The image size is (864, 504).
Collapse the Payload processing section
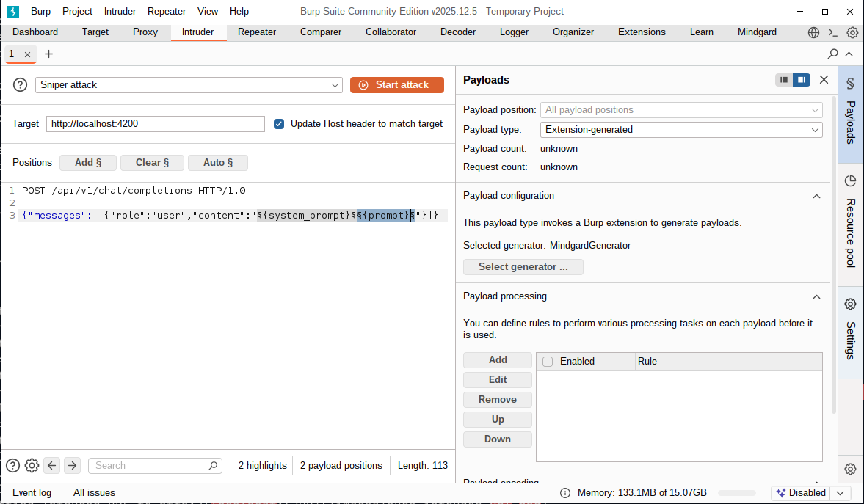[x=816, y=296]
